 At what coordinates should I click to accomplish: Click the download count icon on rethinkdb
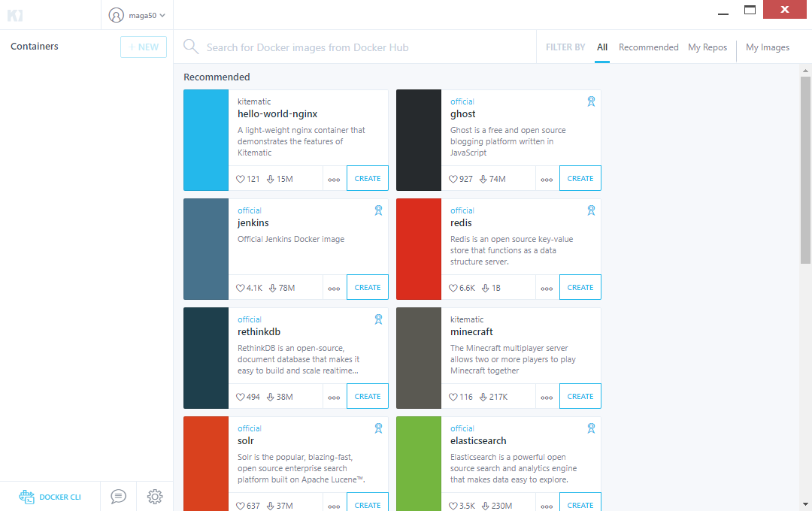[271, 397]
